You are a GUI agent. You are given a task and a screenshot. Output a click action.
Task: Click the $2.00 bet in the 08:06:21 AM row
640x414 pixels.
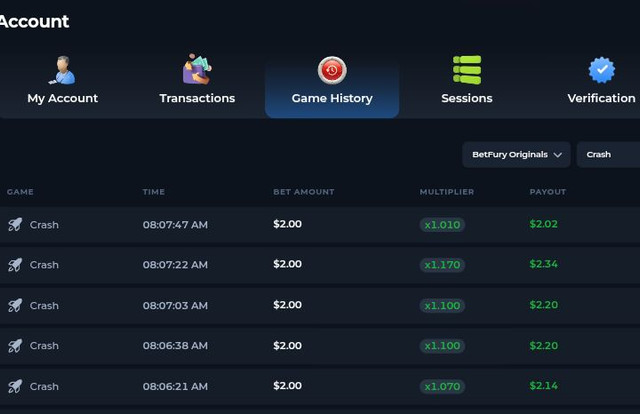pyautogui.click(x=287, y=385)
